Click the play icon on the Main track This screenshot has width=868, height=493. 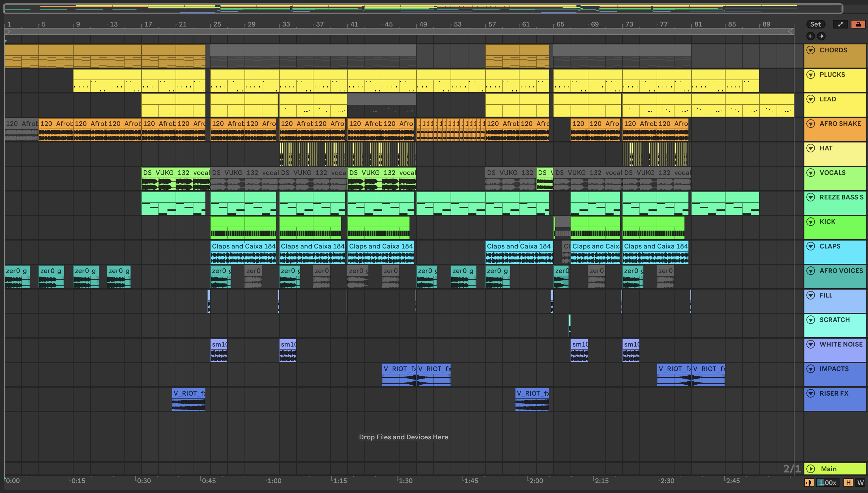click(811, 468)
